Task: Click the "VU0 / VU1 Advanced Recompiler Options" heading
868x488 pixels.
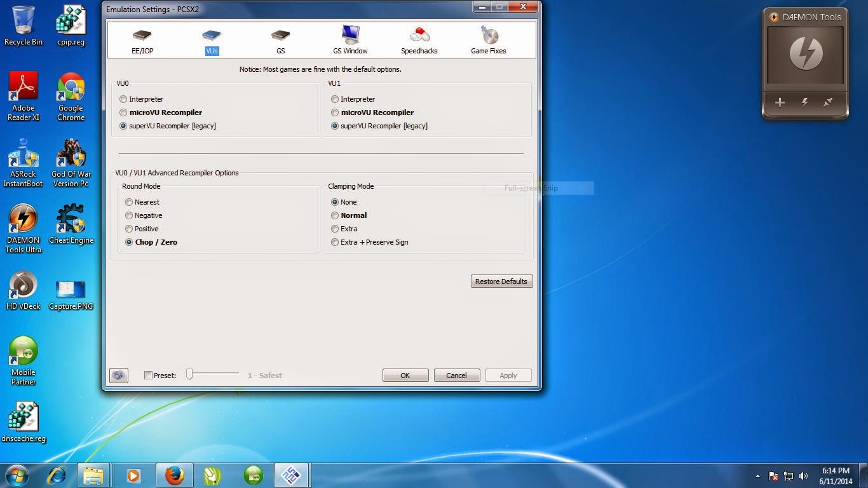Action: pyautogui.click(x=177, y=173)
